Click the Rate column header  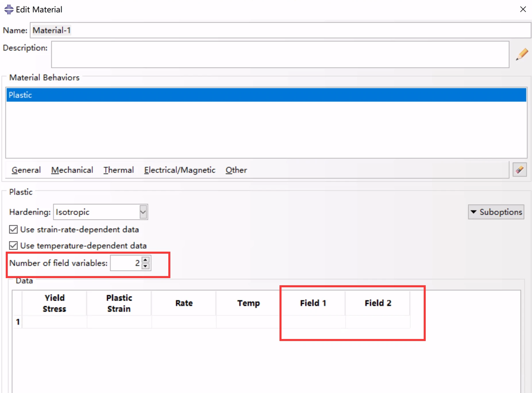pyautogui.click(x=184, y=303)
